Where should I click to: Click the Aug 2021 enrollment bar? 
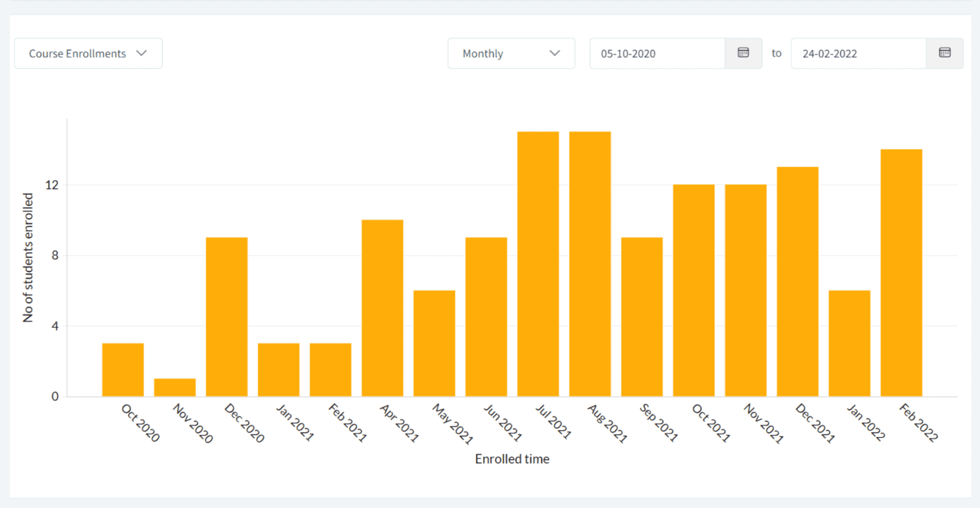[x=590, y=264]
